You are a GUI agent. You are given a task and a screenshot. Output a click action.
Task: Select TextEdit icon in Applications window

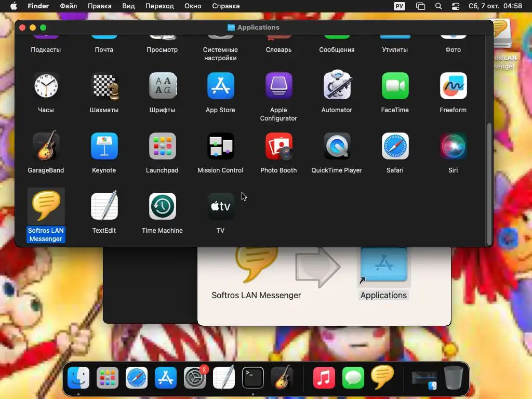(x=104, y=206)
